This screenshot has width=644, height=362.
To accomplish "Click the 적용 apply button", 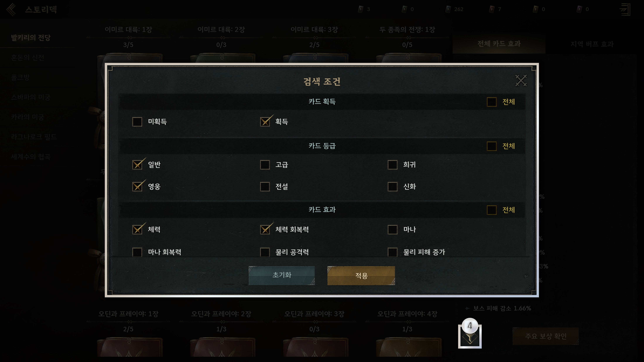I will [361, 275].
